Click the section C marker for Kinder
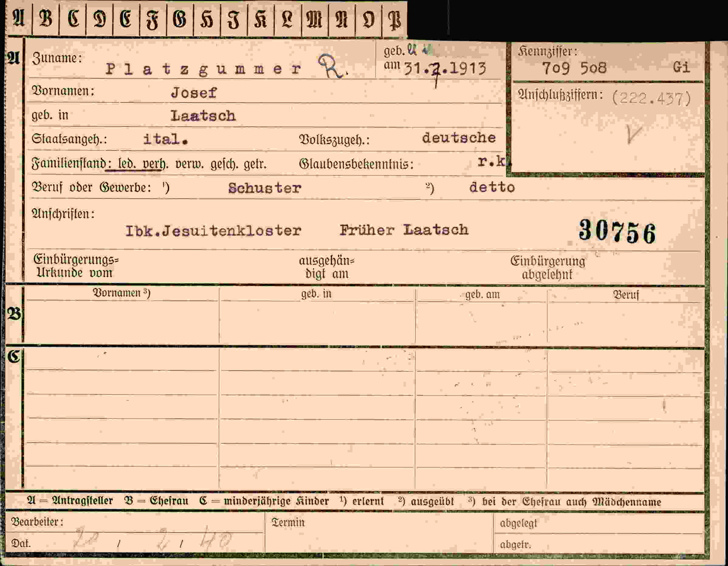The height and width of the screenshot is (566, 728). point(14,357)
